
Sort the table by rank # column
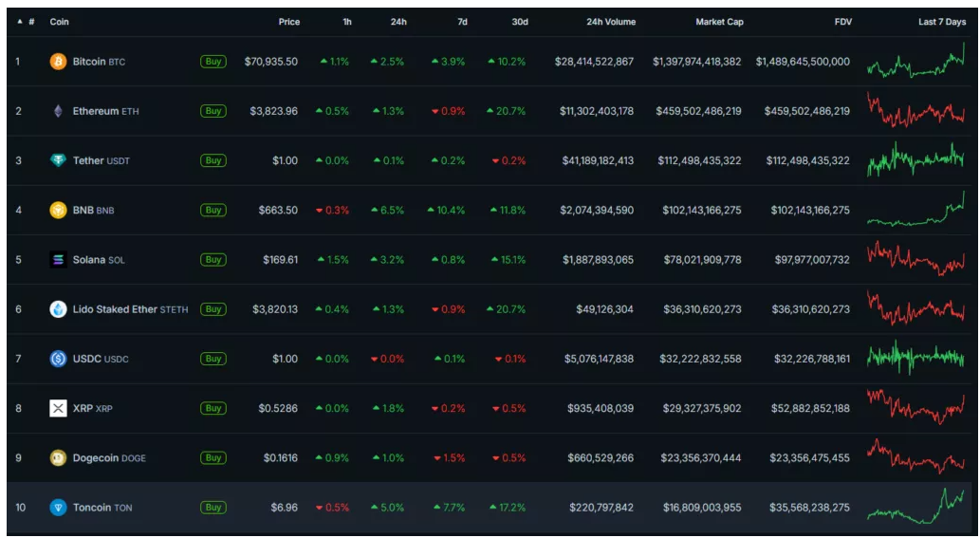pyautogui.click(x=30, y=22)
